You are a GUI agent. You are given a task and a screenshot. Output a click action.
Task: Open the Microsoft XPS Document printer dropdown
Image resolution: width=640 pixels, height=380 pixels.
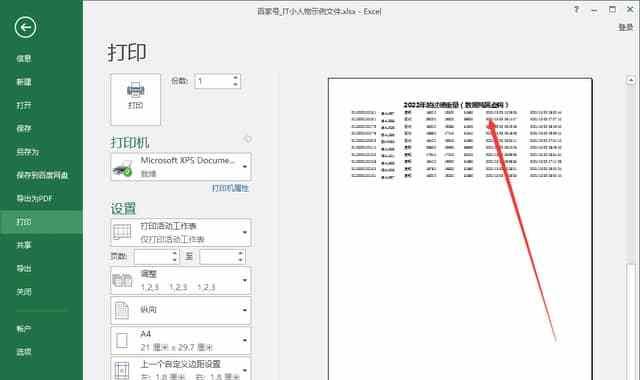pos(181,167)
